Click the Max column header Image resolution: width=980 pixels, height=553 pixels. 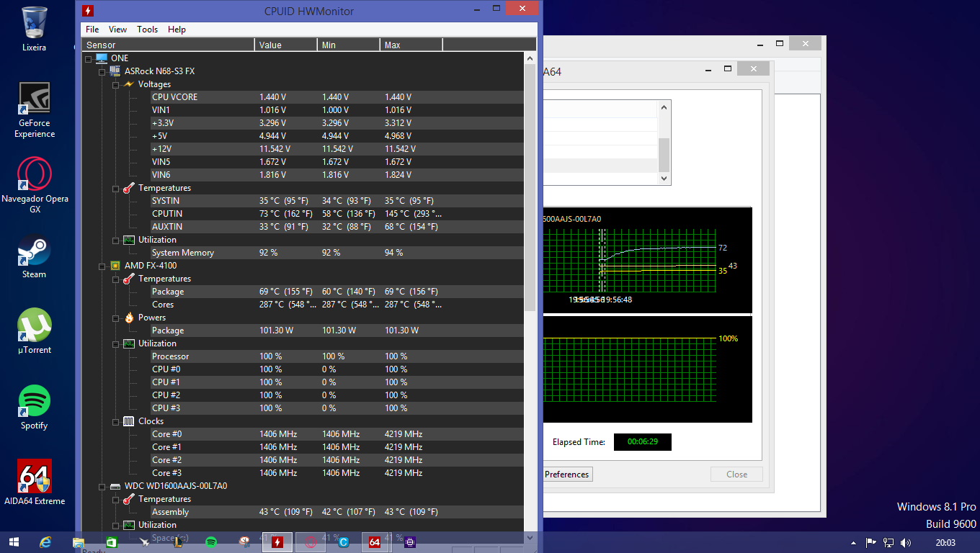411,45
